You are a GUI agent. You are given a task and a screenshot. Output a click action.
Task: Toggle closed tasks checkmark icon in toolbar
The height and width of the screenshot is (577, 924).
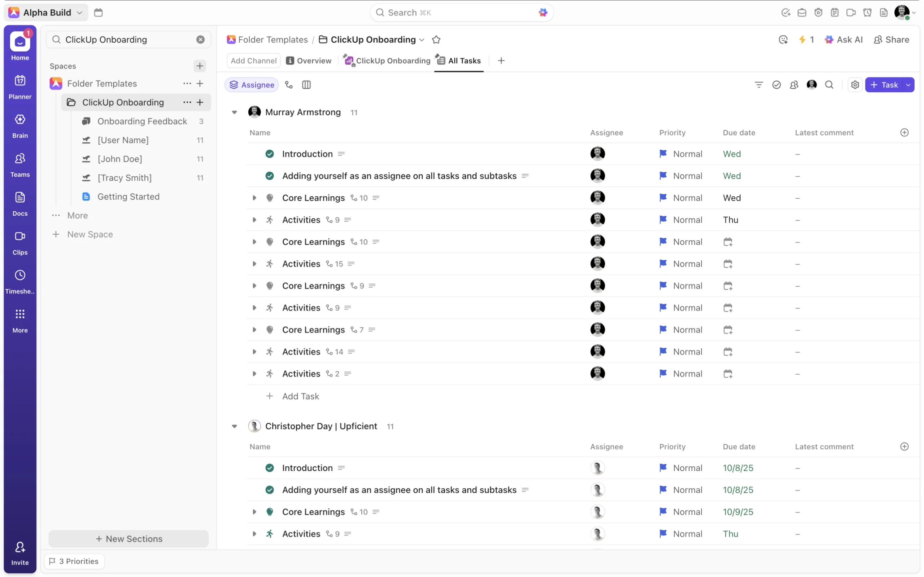(x=776, y=85)
